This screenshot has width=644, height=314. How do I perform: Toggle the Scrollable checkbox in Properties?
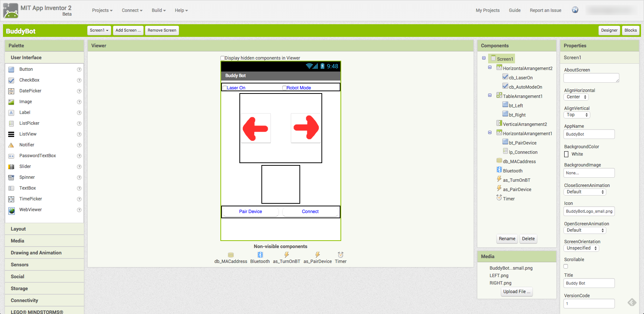[566, 266]
